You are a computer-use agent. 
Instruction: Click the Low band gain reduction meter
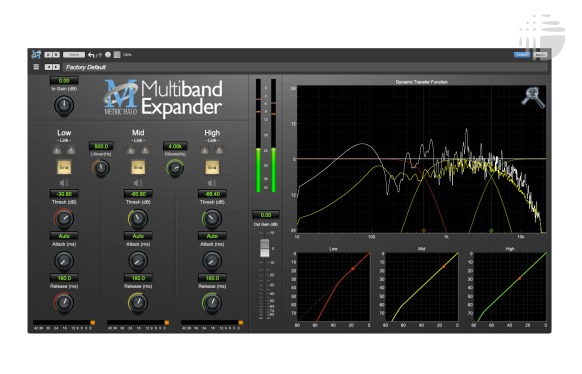[64, 322]
